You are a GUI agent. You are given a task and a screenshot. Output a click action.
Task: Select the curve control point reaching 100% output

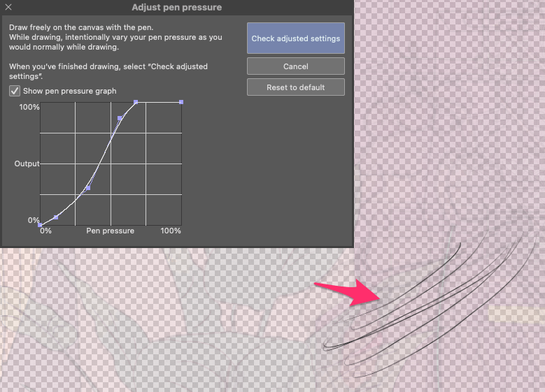click(136, 102)
